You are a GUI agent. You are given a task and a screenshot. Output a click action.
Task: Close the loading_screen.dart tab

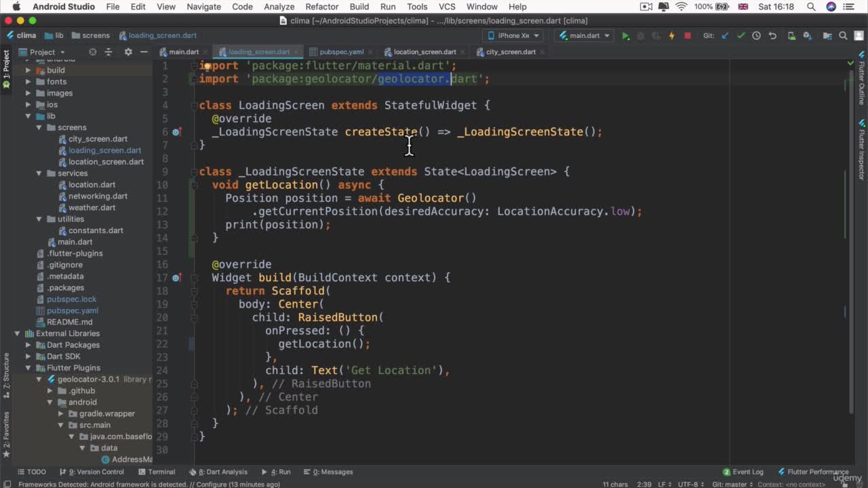click(296, 52)
